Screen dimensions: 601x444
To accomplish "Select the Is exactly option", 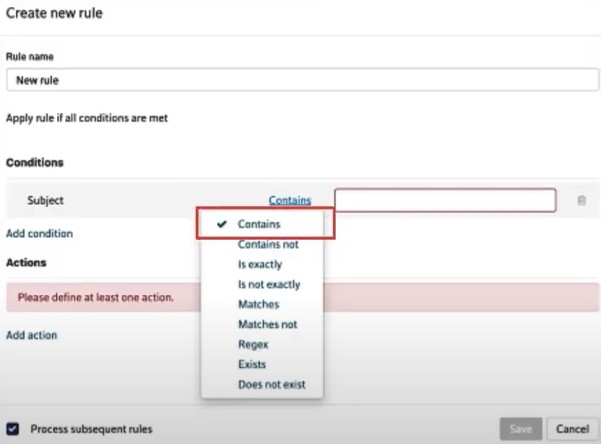I will [262, 264].
